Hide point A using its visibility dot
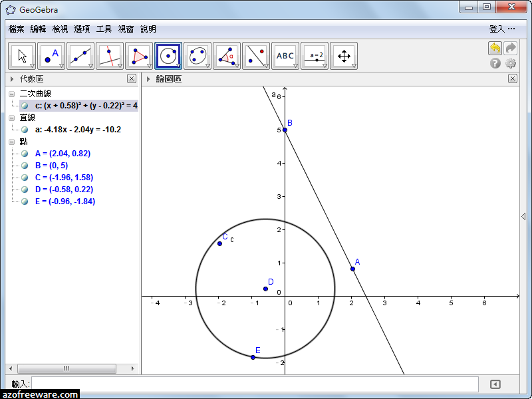Image resolution: width=532 pixels, height=399 pixels. [25, 154]
